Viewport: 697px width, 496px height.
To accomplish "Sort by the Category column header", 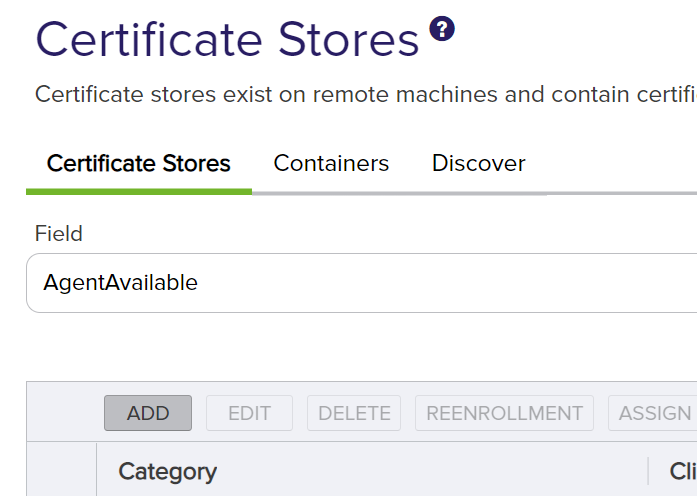I will point(167,471).
